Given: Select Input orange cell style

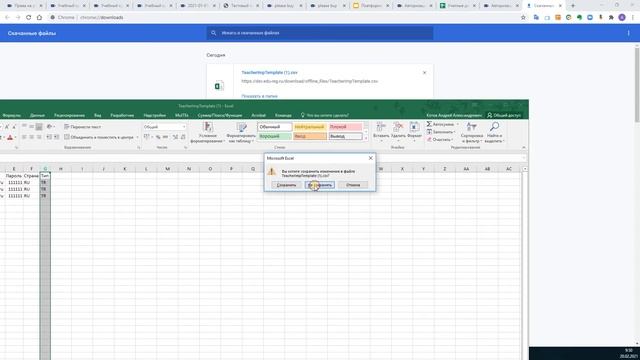Looking at the screenshot, I should coord(310,136).
